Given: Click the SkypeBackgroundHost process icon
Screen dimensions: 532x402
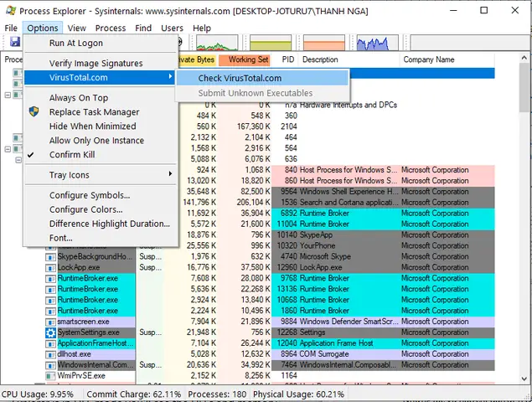Looking at the screenshot, I should [x=50, y=257].
